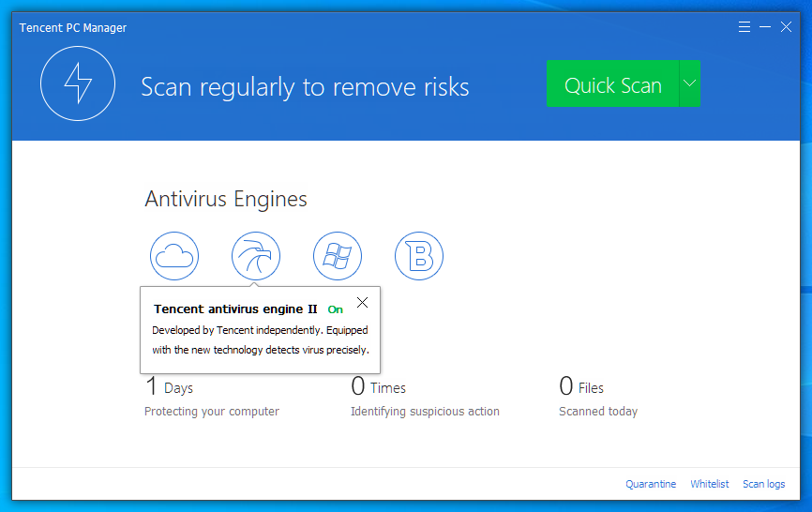Close the Tencent antivirus engine II tooltip
The width and height of the screenshot is (812, 512).
(363, 303)
